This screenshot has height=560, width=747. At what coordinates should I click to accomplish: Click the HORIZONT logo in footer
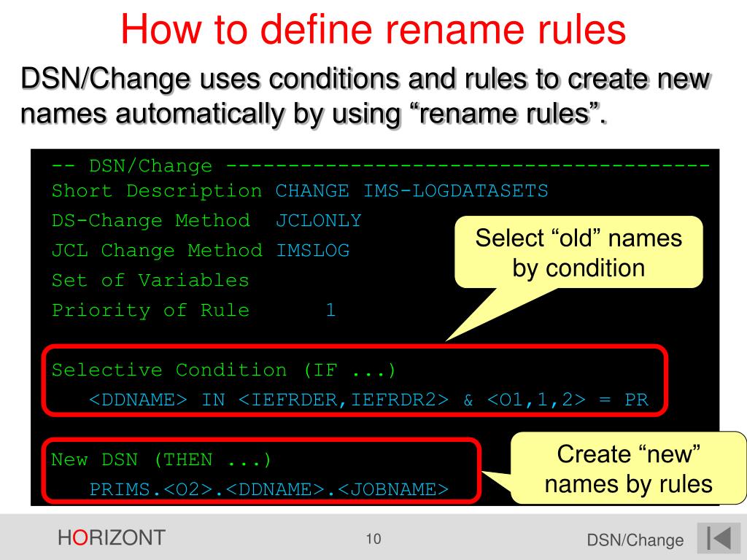112,538
